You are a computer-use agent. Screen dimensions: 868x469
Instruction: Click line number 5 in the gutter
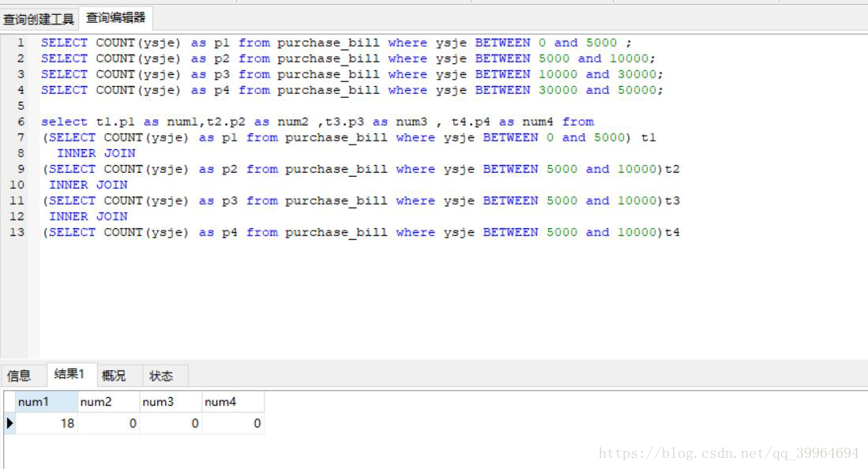pyautogui.click(x=21, y=106)
